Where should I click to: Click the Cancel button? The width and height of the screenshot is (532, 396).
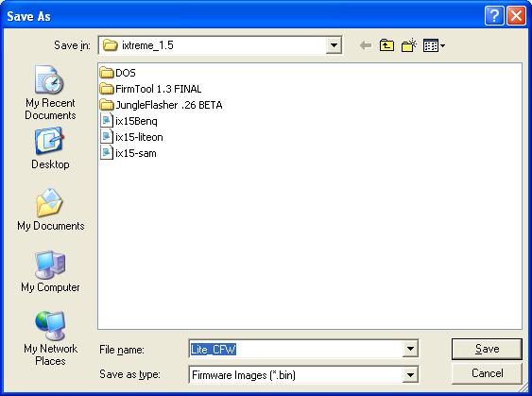487,373
